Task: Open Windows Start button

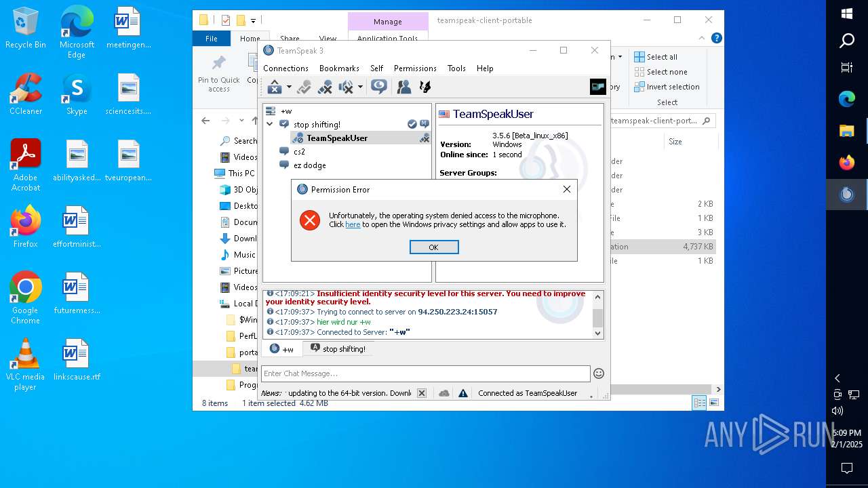Action: (x=847, y=14)
